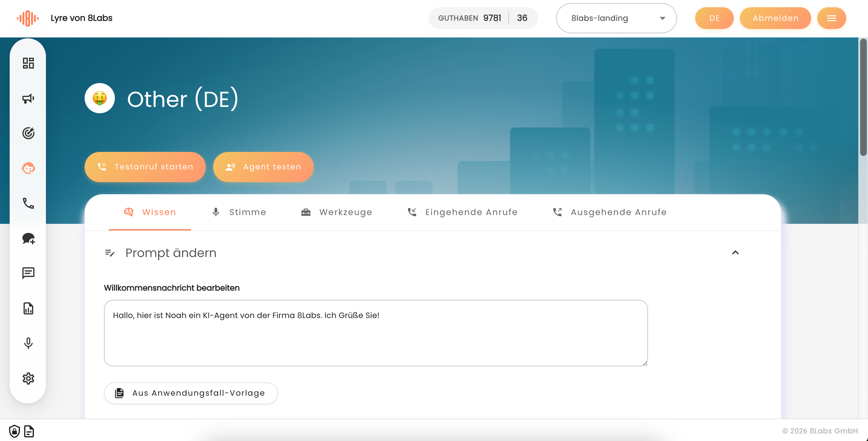
Task: Click the target goals sidebar icon
Action: coord(28,133)
